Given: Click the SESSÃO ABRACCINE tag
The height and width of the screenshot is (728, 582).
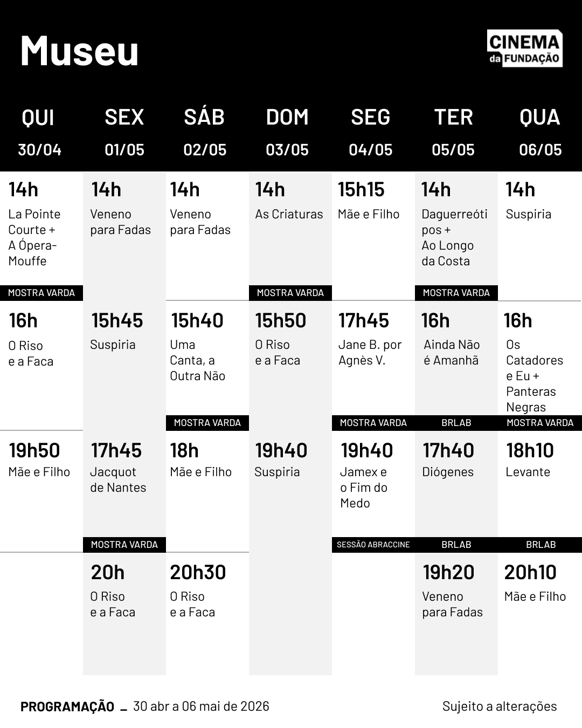Looking at the screenshot, I should pyautogui.click(x=373, y=545).
